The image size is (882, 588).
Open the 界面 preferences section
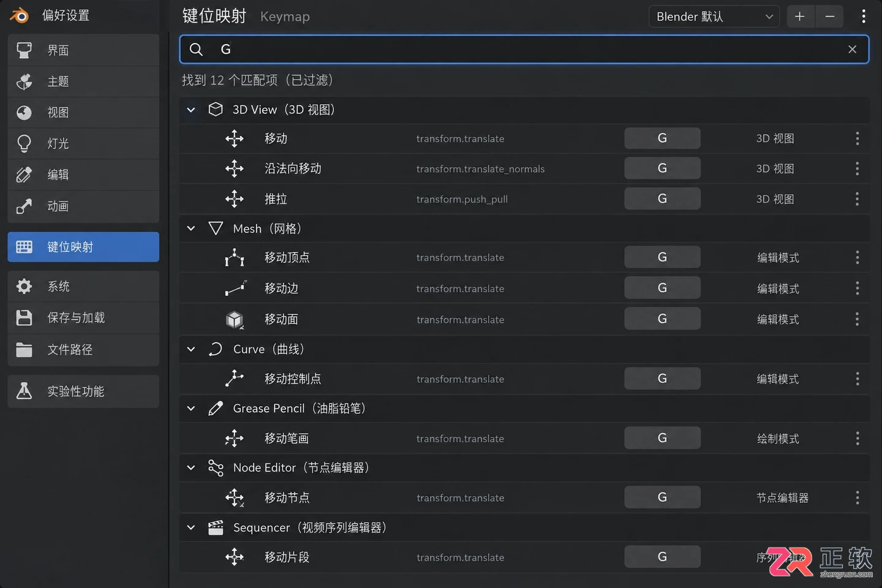[83, 50]
